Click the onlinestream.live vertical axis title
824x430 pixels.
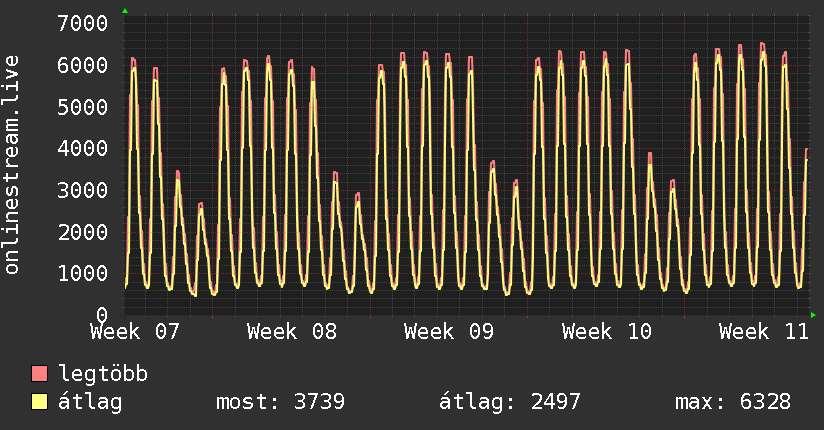coord(11,165)
